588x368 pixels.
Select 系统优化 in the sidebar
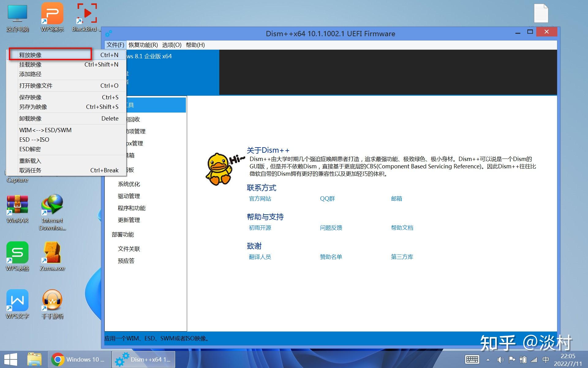pos(129,184)
